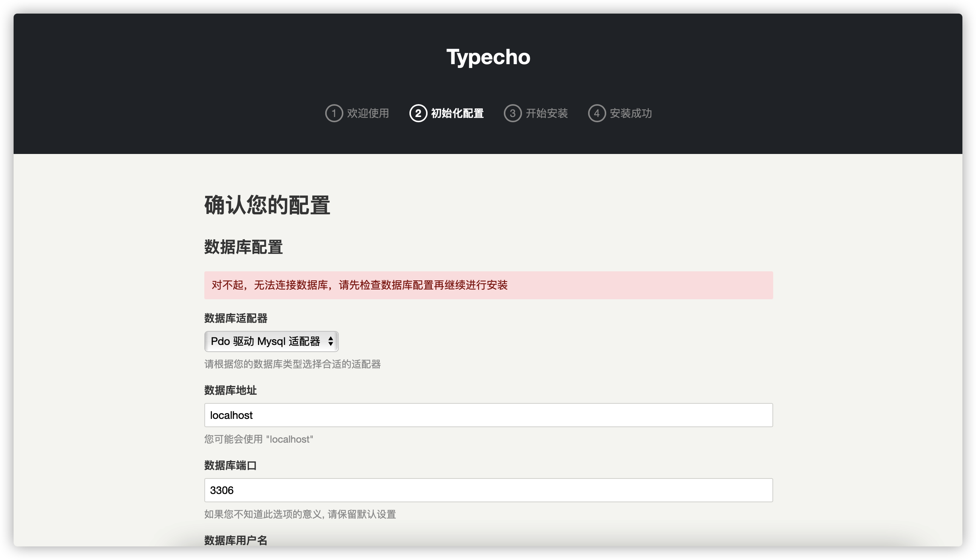Click the step 3 circle icon
976x560 pixels.
pos(512,113)
